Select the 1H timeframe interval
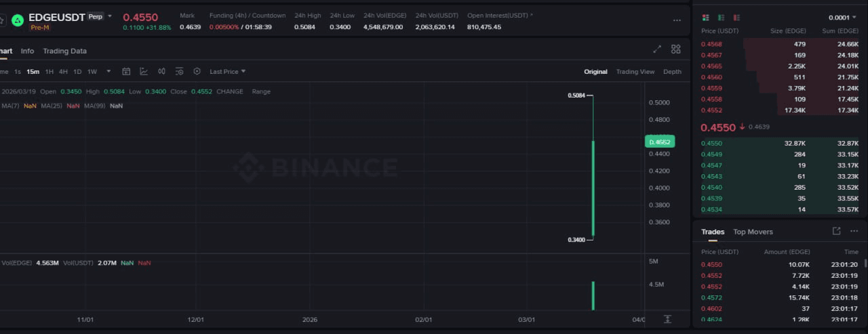 (50, 71)
